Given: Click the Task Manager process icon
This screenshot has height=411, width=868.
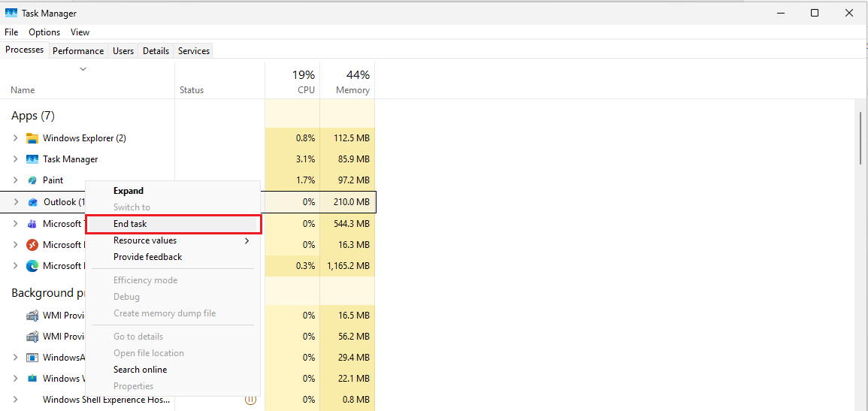Looking at the screenshot, I should 32,159.
